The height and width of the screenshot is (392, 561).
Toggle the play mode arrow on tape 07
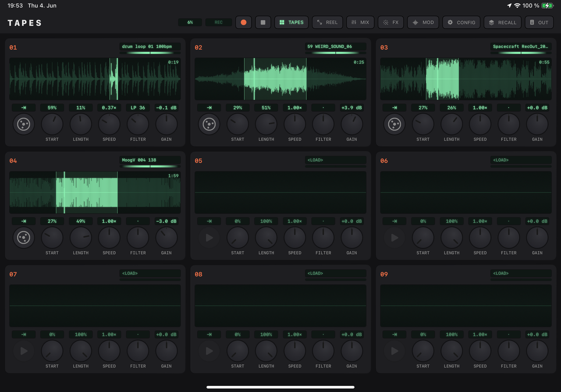[24, 335]
